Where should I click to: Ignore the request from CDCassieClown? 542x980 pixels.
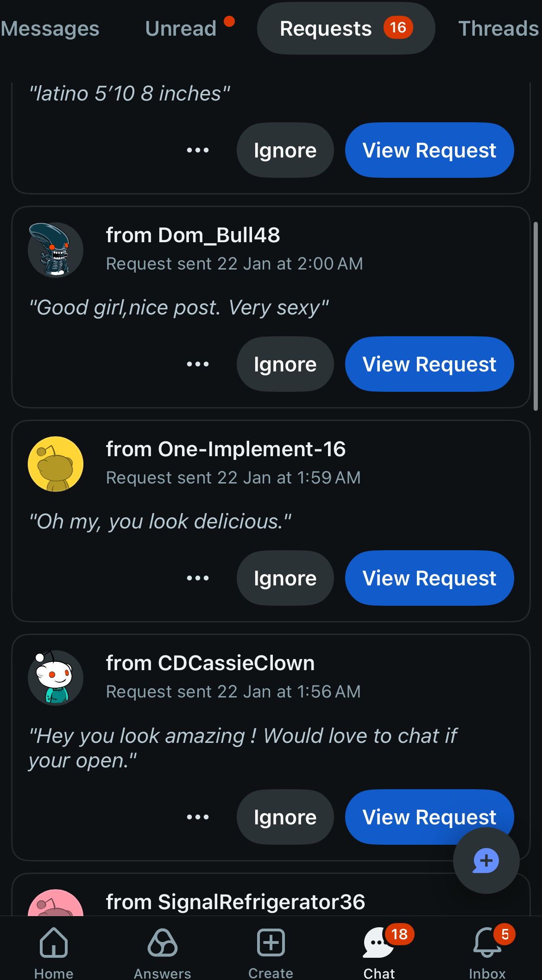285,817
